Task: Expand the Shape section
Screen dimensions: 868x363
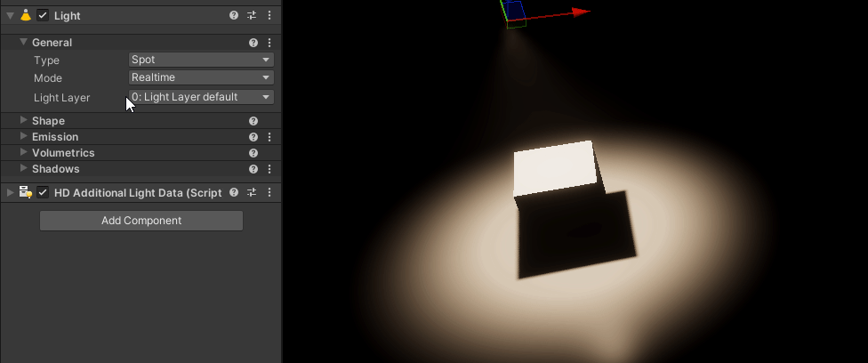Action: (x=23, y=120)
